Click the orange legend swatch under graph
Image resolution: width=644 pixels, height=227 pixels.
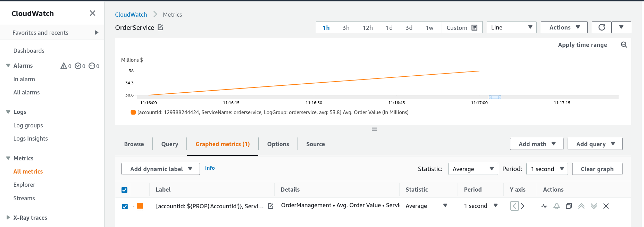(133, 112)
